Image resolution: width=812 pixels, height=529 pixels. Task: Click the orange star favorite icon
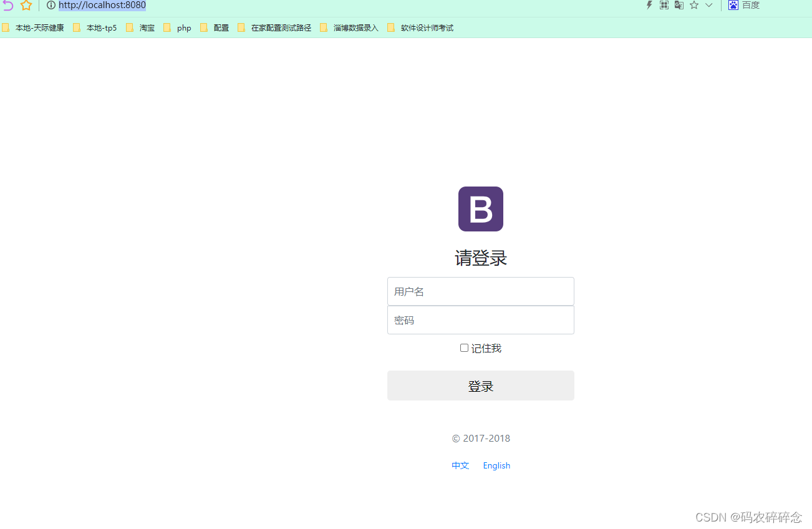point(26,6)
